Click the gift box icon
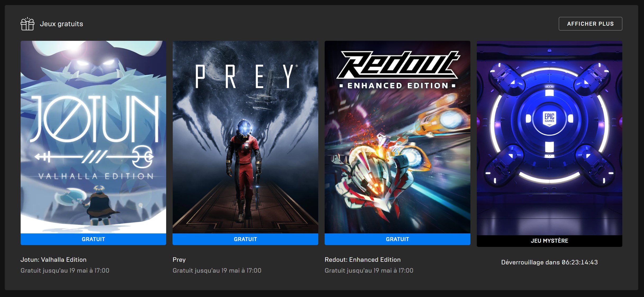The image size is (644, 297). pos(28,24)
